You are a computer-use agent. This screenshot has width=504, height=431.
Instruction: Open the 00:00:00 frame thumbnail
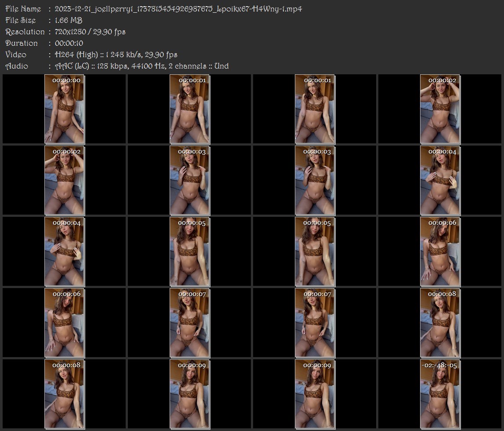click(64, 109)
